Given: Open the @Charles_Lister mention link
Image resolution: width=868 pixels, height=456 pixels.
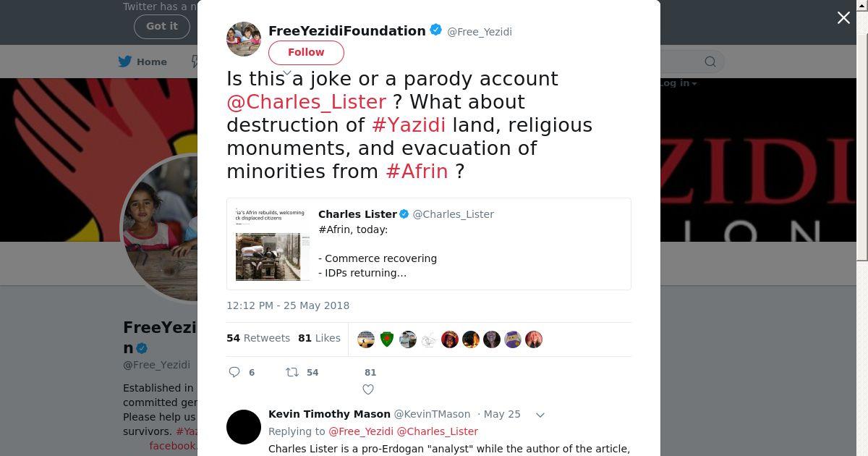Looking at the screenshot, I should pyautogui.click(x=306, y=102).
